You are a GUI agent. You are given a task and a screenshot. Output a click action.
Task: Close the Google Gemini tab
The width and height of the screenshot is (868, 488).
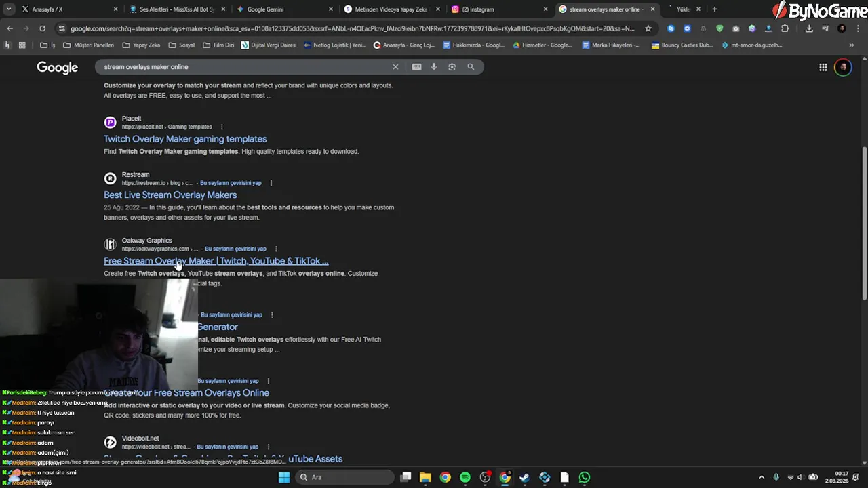click(331, 9)
